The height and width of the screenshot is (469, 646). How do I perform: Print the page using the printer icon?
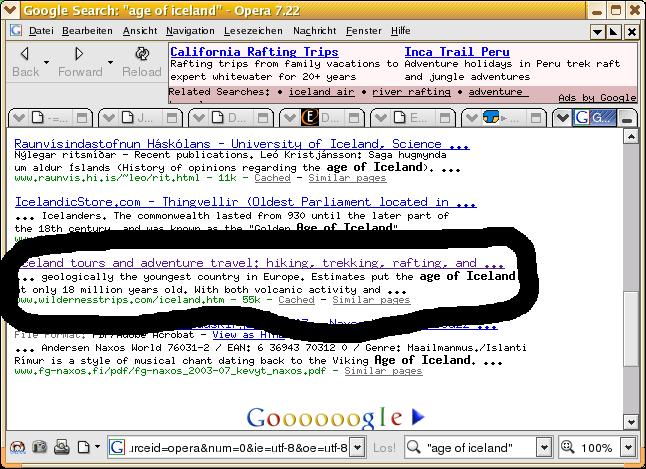coord(62,447)
